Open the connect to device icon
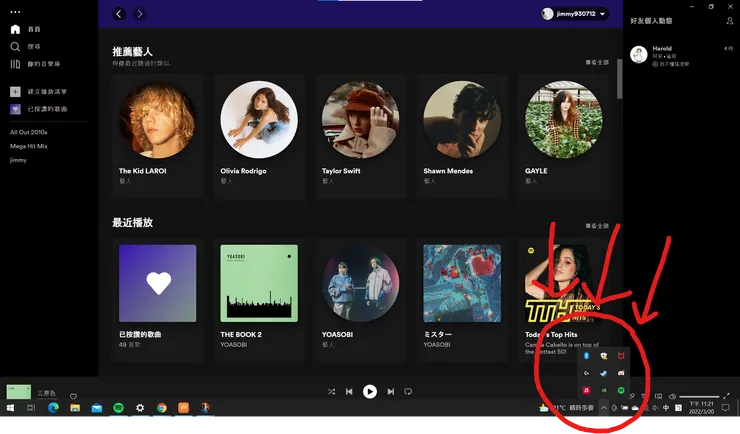 point(659,396)
